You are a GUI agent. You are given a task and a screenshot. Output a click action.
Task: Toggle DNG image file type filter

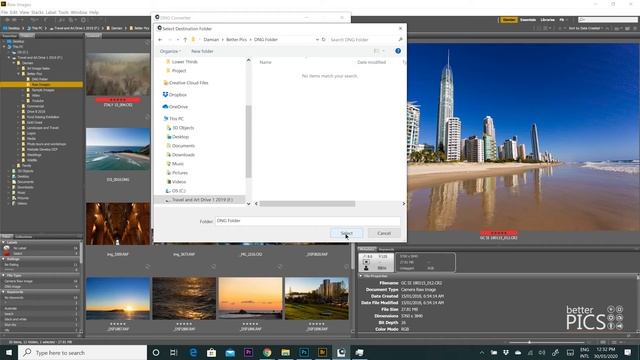click(x=40, y=287)
